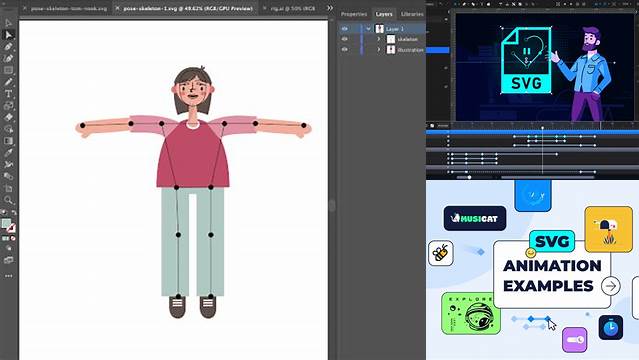Open Edit Toolbar three-dots button
The width and height of the screenshot is (639, 360).
pos(9,276)
